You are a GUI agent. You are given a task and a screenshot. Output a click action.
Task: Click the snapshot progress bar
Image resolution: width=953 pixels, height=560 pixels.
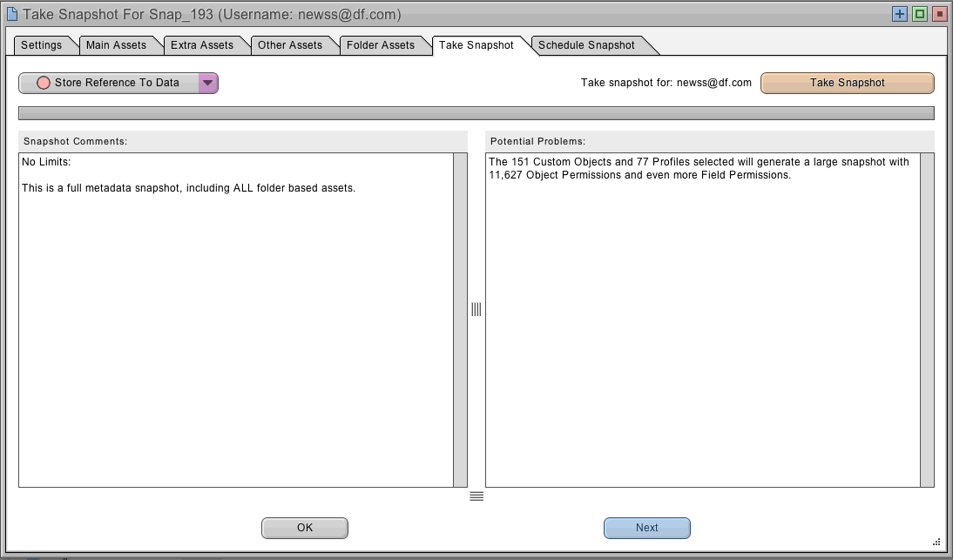476,113
